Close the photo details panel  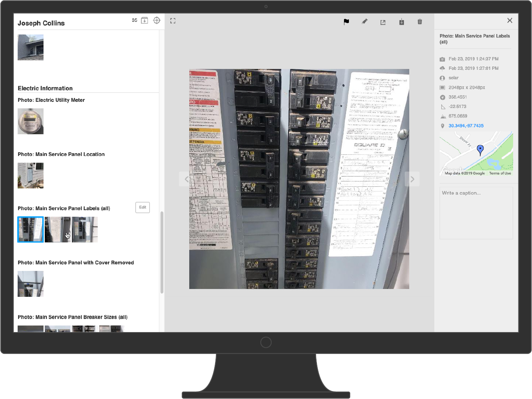point(509,21)
